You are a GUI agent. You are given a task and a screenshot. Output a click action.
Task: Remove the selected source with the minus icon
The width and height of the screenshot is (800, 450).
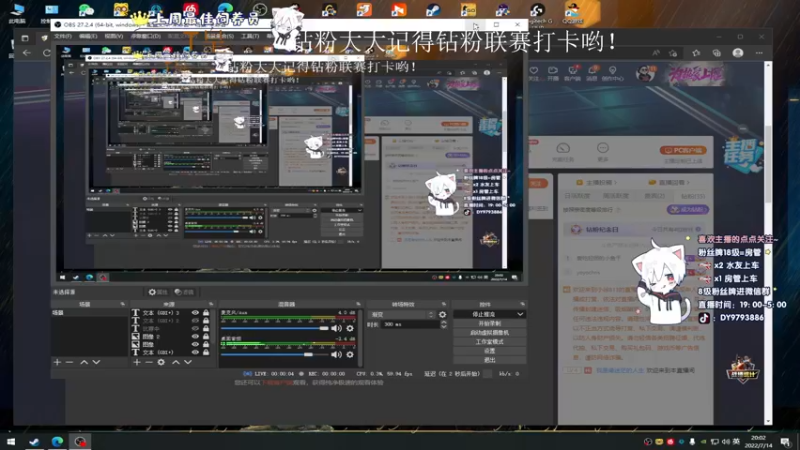coord(149,362)
